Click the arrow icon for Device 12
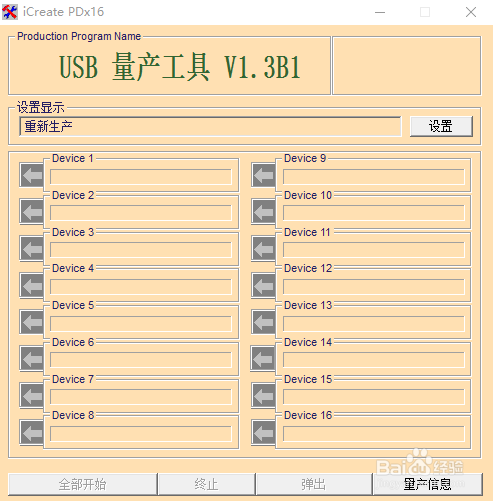The height and width of the screenshot is (501, 493). (x=263, y=285)
